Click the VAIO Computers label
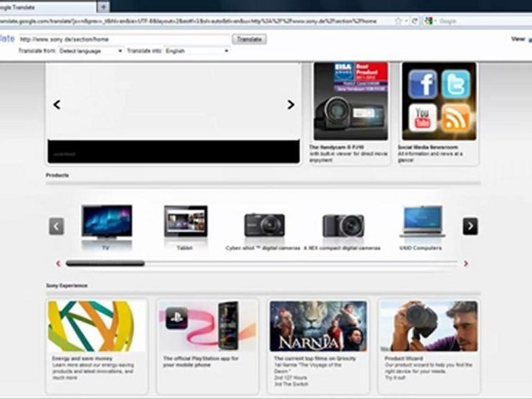This screenshot has width=532, height=399. [x=420, y=248]
